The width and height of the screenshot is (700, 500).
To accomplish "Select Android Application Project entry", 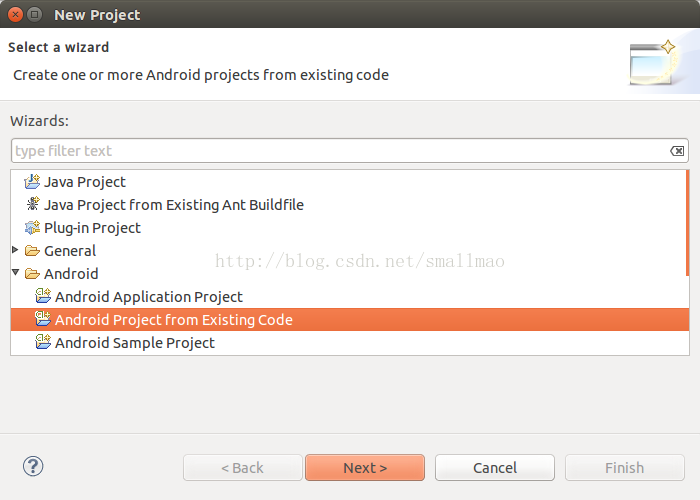I will coord(149,297).
